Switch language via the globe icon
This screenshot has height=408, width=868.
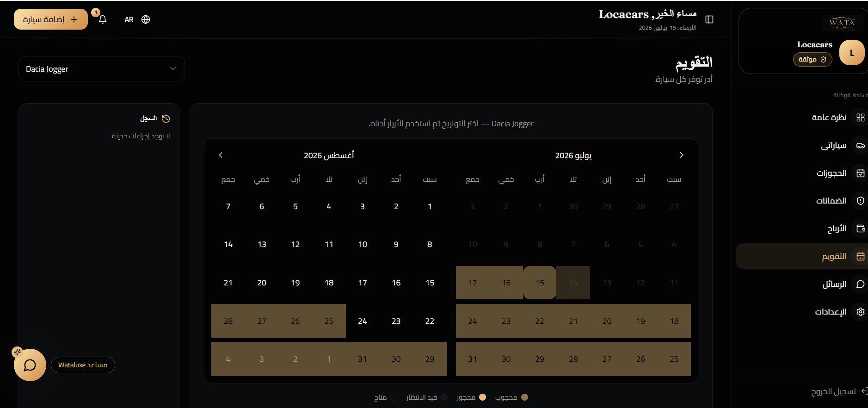146,19
